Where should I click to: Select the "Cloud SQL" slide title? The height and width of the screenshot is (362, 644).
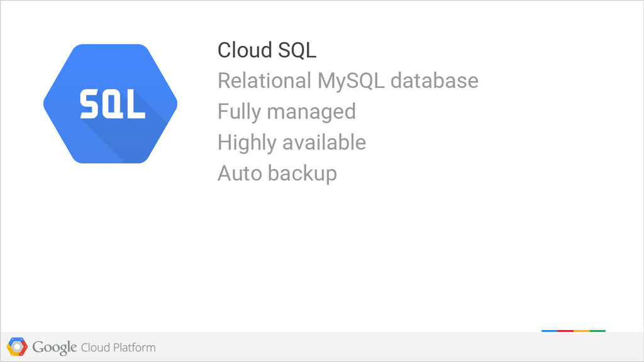267,50
